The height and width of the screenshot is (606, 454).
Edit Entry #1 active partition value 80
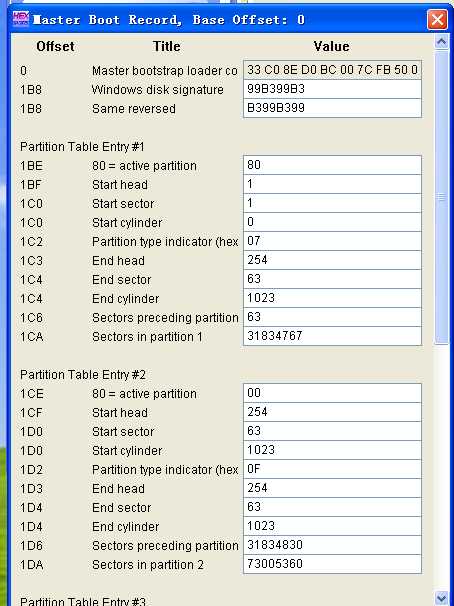coord(332,165)
